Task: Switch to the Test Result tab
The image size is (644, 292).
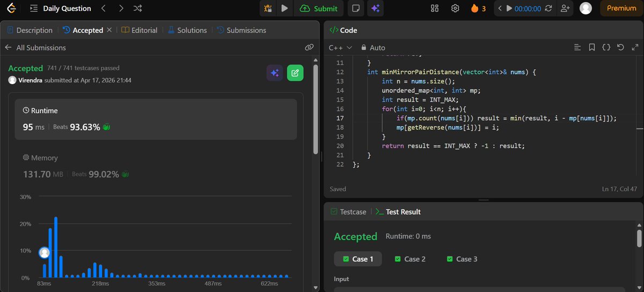Action: [398, 212]
